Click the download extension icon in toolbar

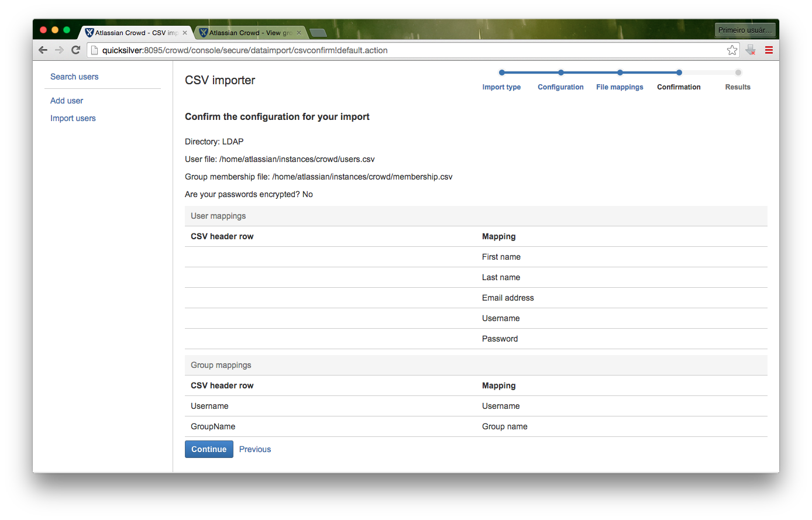coord(751,50)
